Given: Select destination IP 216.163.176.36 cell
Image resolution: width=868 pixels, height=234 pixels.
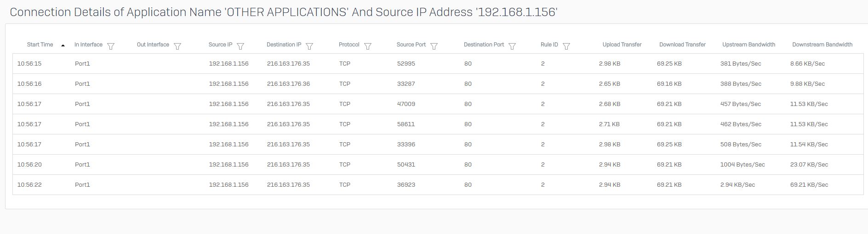Looking at the screenshot, I should coord(288,84).
